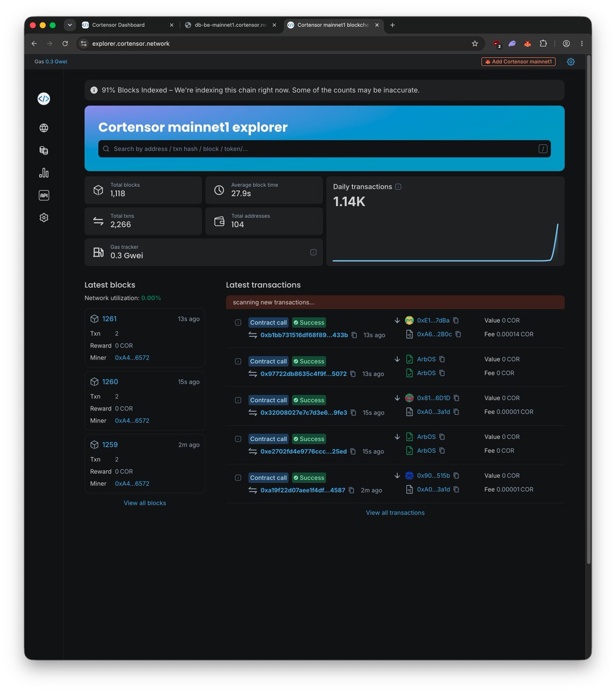Open block 1259
This screenshot has height=692, width=616.
pos(110,445)
